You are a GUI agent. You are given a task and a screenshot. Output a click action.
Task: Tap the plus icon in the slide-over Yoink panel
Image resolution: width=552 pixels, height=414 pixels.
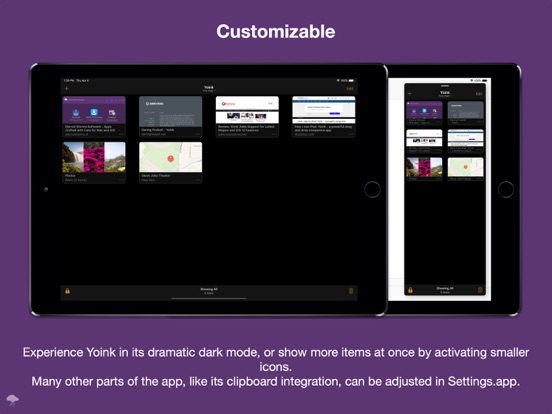tap(410, 94)
